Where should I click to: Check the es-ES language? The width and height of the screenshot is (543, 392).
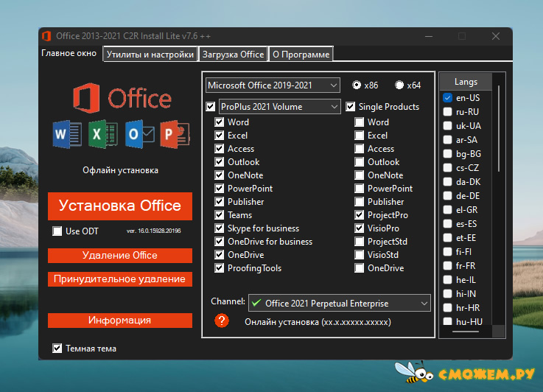(447, 224)
